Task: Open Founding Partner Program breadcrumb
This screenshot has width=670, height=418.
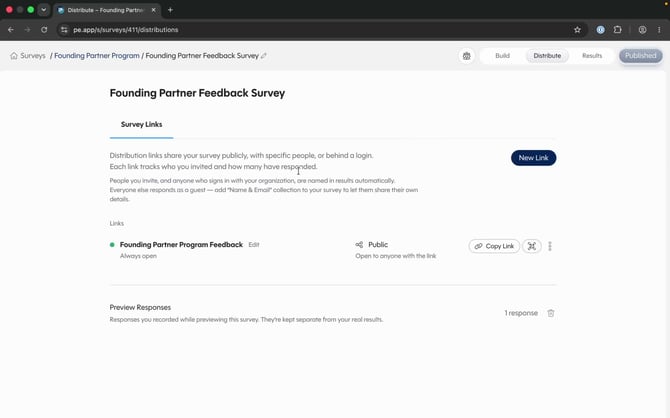Action: [97, 56]
